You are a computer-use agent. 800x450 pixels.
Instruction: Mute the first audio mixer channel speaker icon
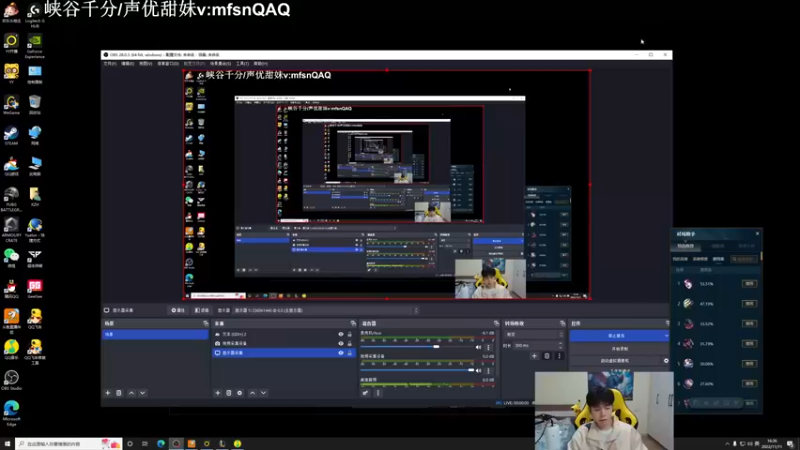(x=479, y=347)
